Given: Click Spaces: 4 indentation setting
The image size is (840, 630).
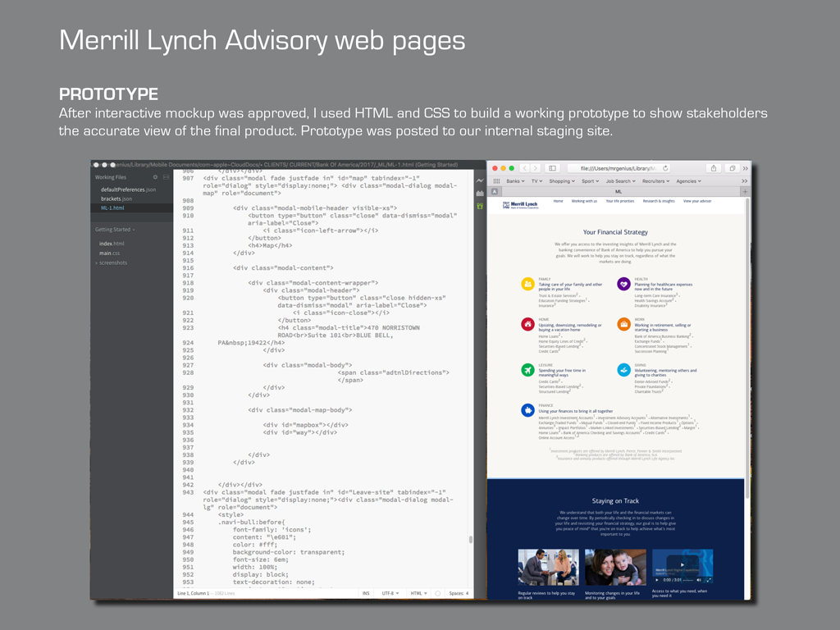Looking at the screenshot, I should 459,593.
